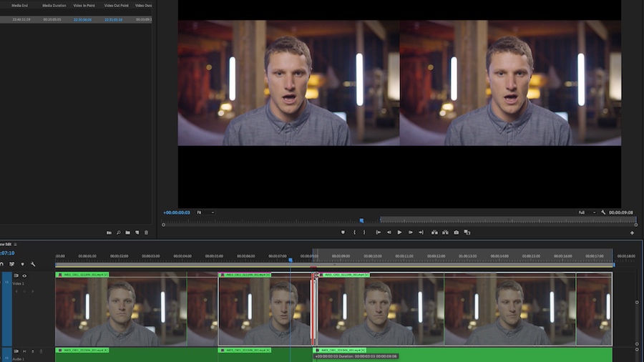Screen dimensions: 644x362
Task: Sort by the Video Out Point column header
Action: pos(116,5)
